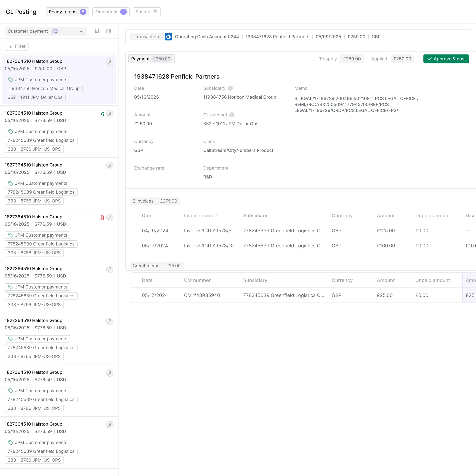Click the Subsidiary info icon
Screen dimensions: 476x476
[x=230, y=88]
